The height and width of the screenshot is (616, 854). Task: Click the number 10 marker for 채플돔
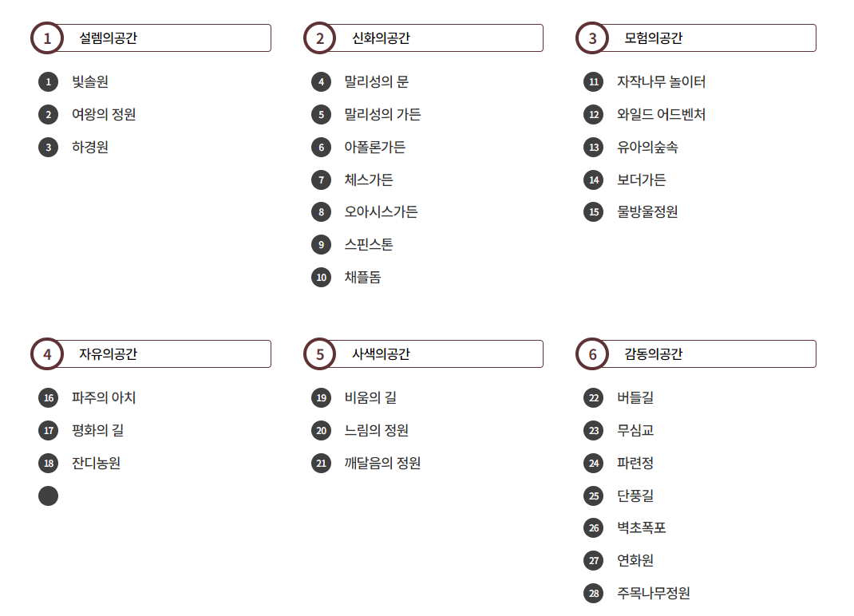(322, 277)
